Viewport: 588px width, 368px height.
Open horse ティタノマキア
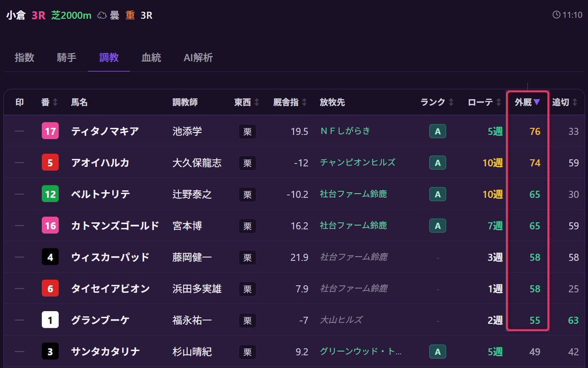(105, 131)
